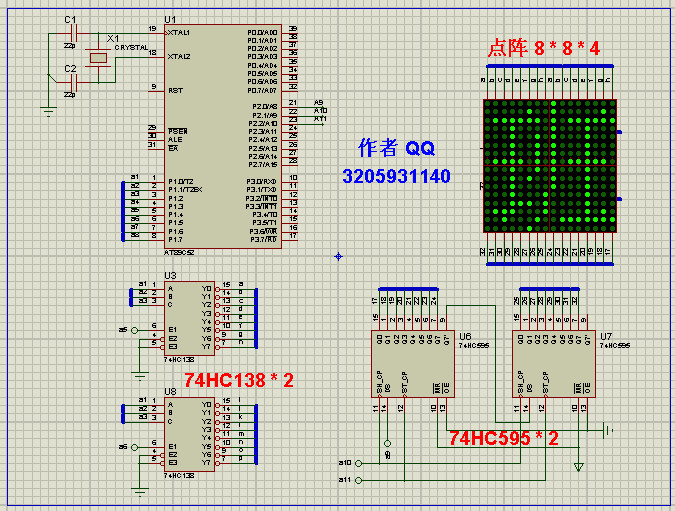Screen dimensions: 675x511
Task: Click the green LED dot matrix display
Action: pos(550,166)
